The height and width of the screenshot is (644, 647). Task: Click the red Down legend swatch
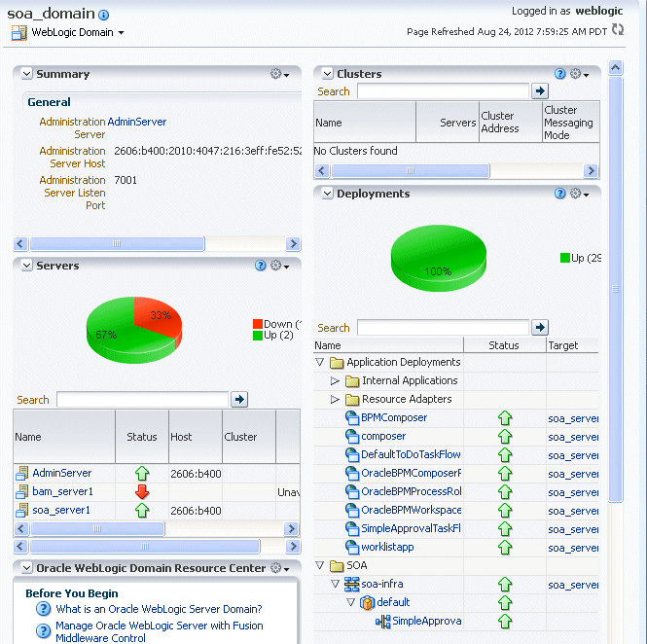258,324
